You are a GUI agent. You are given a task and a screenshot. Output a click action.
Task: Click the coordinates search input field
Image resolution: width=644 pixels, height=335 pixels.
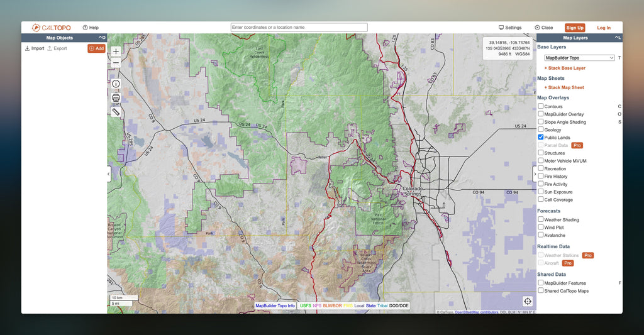299,28
